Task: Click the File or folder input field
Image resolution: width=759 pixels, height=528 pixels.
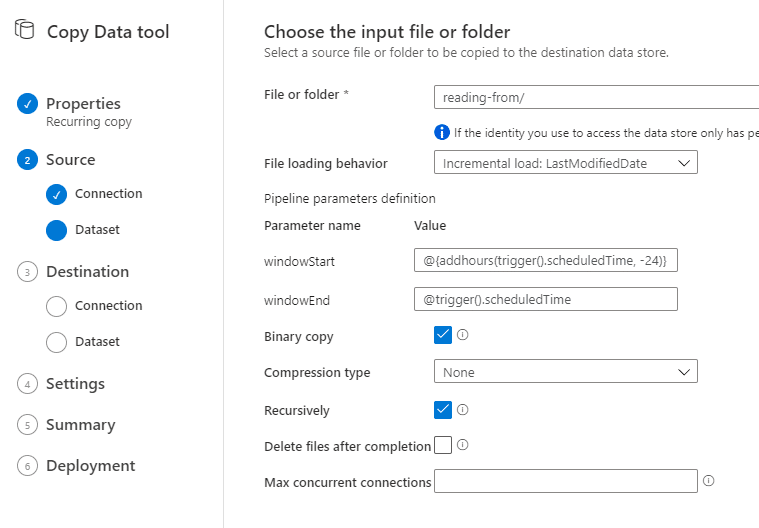Action: tap(596, 97)
